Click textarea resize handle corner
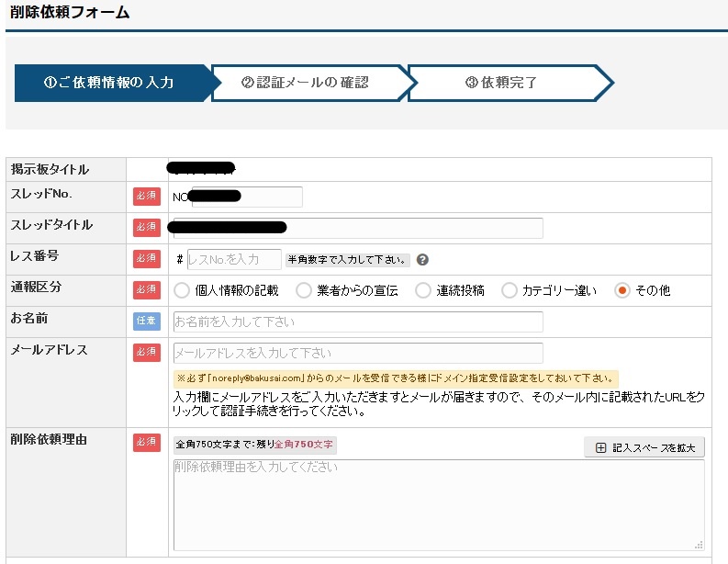The image size is (728, 564). pyautogui.click(x=699, y=546)
